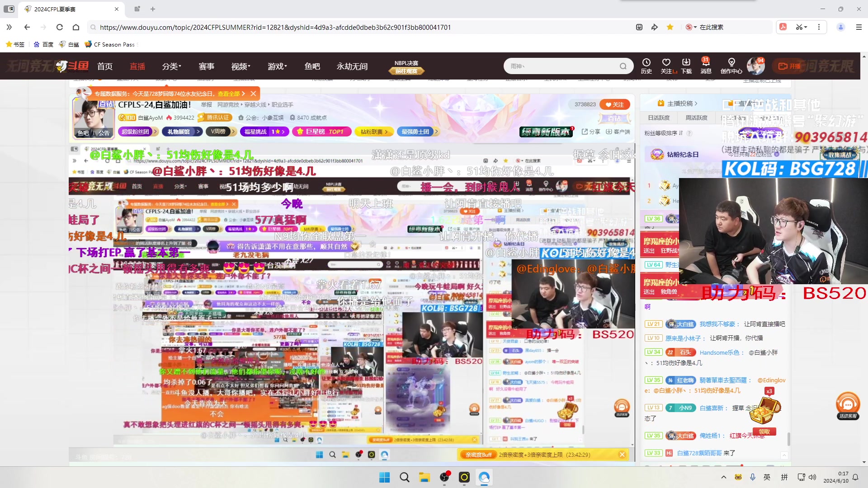The width and height of the screenshot is (868, 488).
Task: Open a new browser tab with plus
Action: pos(153,9)
